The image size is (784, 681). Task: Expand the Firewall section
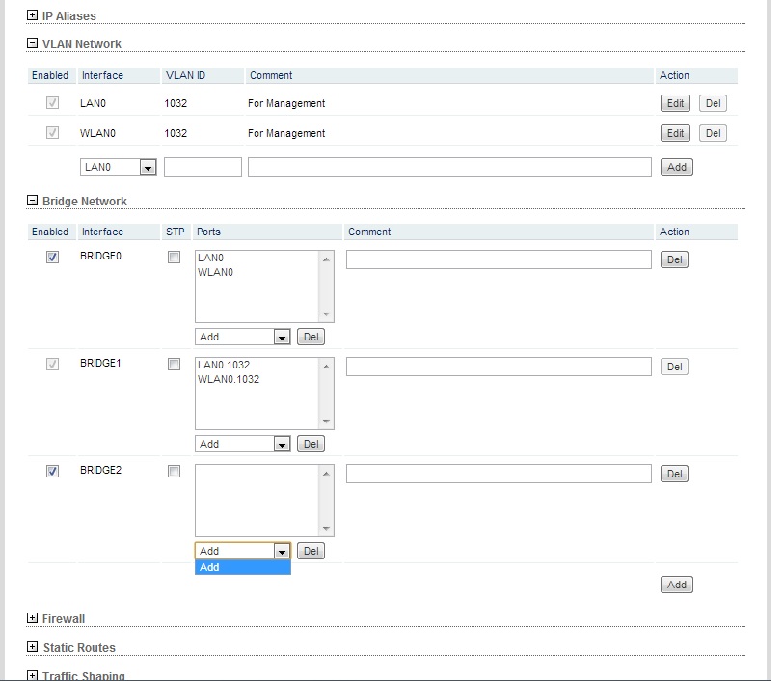click(32, 618)
